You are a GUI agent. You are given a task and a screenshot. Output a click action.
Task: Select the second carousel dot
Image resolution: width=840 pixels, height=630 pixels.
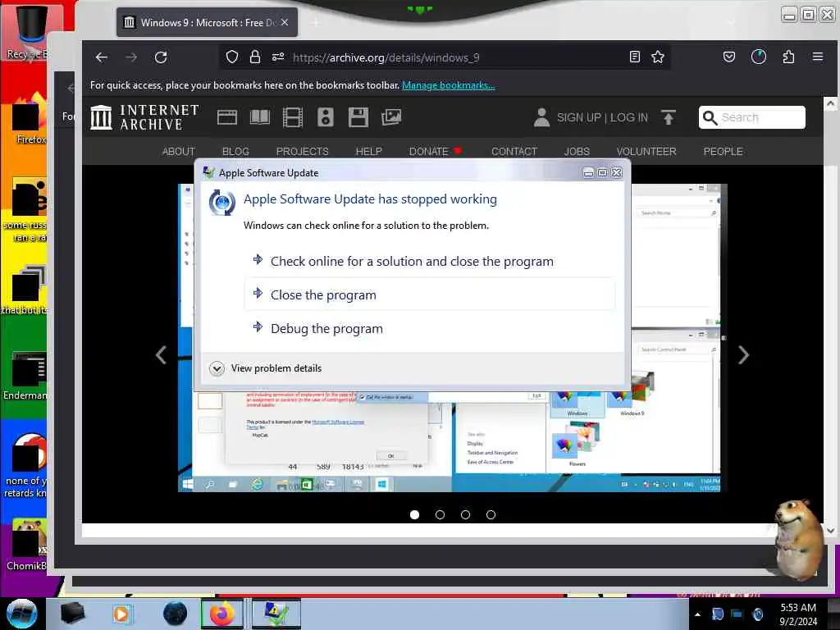point(440,515)
